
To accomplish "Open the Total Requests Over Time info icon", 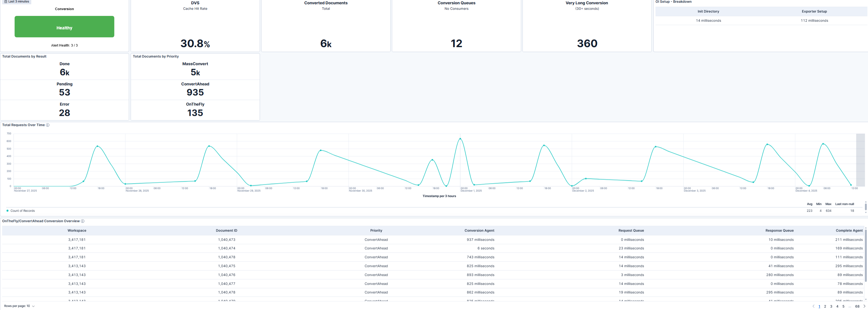I will coord(48,125).
